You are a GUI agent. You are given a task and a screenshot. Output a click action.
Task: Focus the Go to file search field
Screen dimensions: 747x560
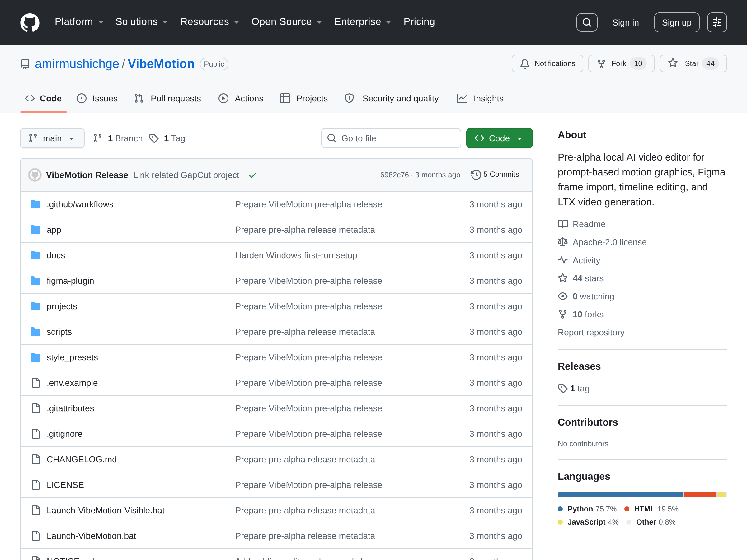[x=391, y=138]
